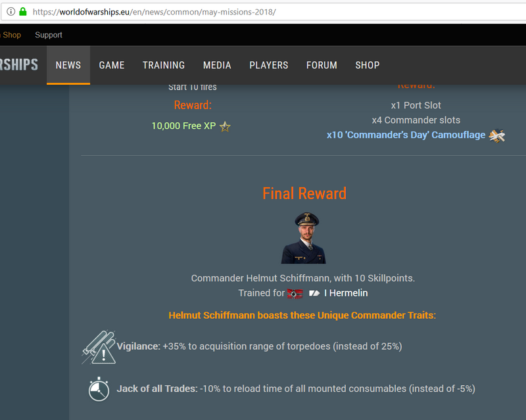Click the Unique Commander Traits heading
This screenshot has height=420, width=526.
pos(302,315)
